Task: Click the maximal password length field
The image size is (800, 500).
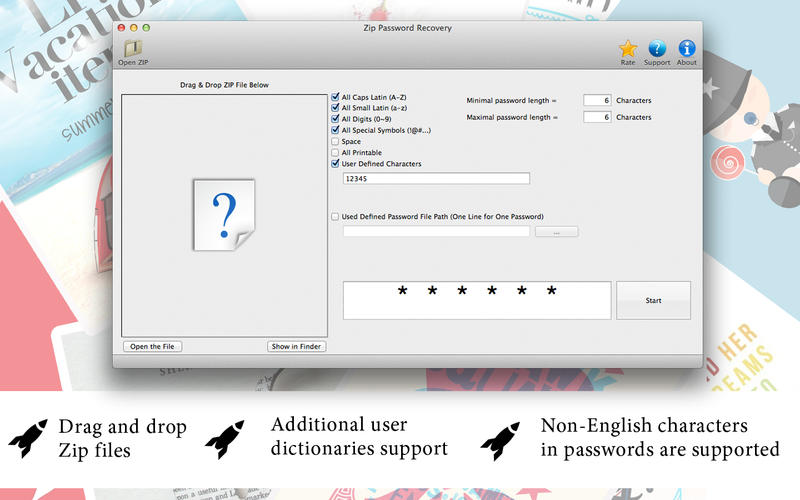Action: pyautogui.click(x=598, y=117)
